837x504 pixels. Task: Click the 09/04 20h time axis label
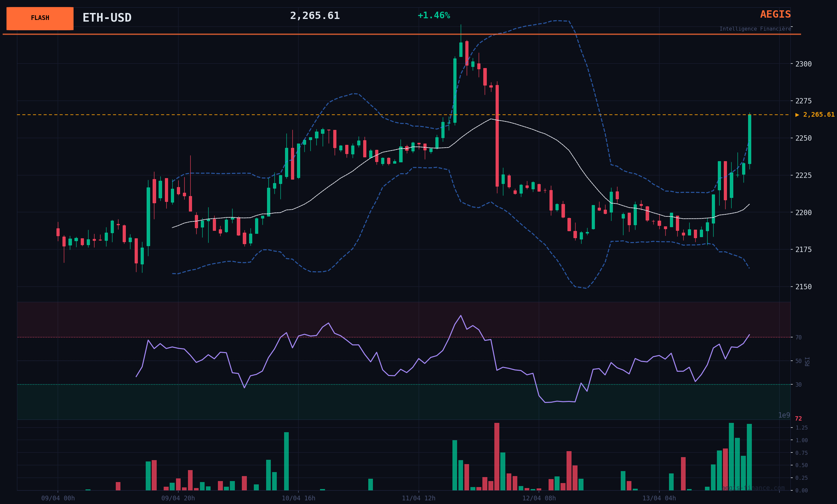[178, 498]
